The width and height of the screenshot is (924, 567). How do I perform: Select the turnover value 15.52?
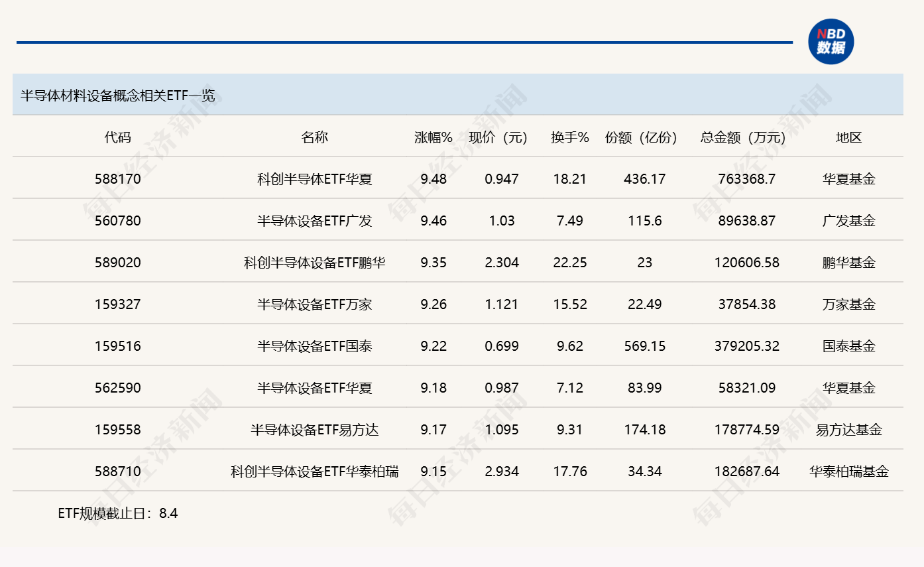570,304
